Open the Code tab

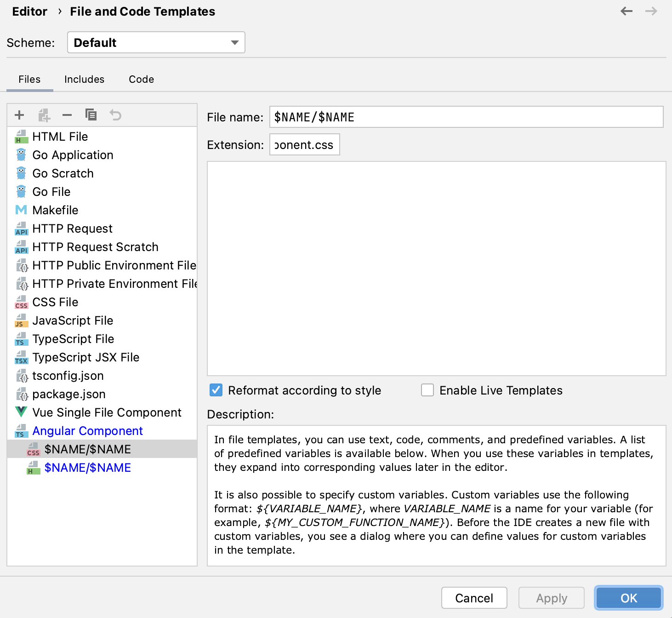pos(141,79)
